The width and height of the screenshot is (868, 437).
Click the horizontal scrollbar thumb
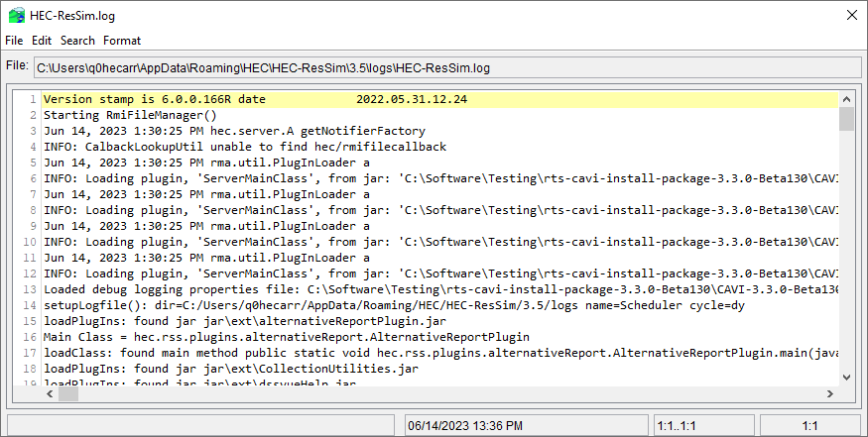point(68,393)
